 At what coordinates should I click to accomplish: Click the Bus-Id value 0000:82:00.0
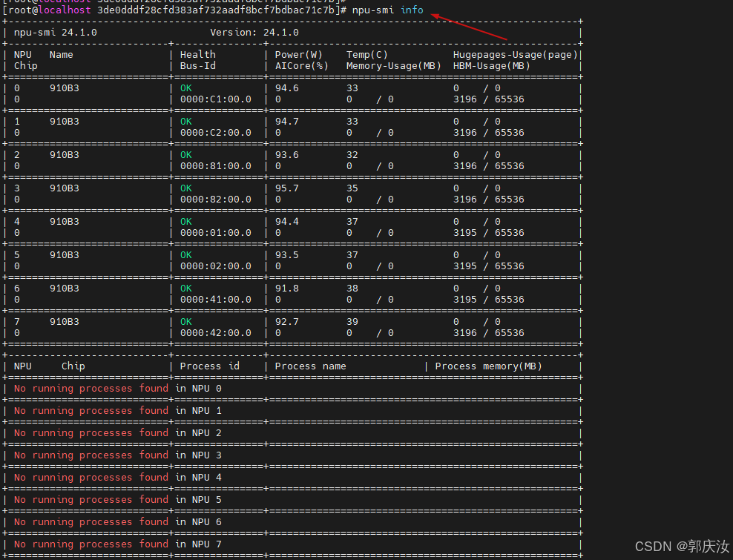click(x=215, y=200)
